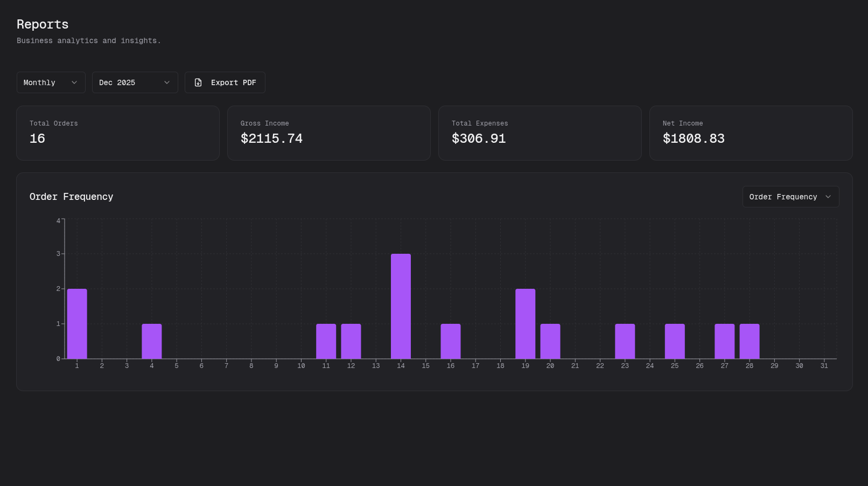Click the file download icon on Export PDF
Screen dimensions: 868x486
198,82
